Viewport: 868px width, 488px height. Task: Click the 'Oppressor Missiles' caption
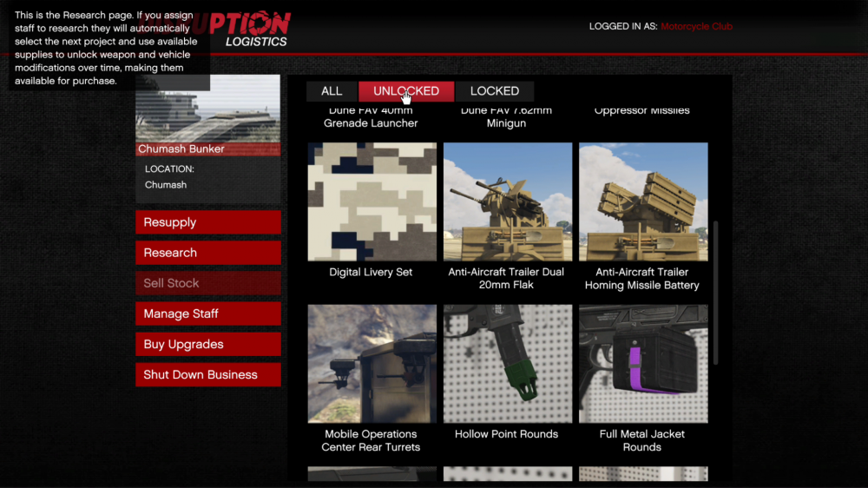642,110
